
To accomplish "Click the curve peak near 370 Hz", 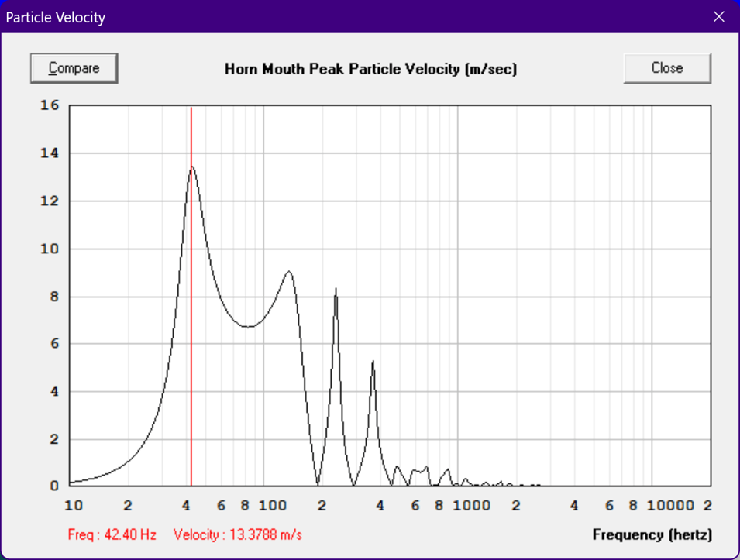I will coord(373,362).
